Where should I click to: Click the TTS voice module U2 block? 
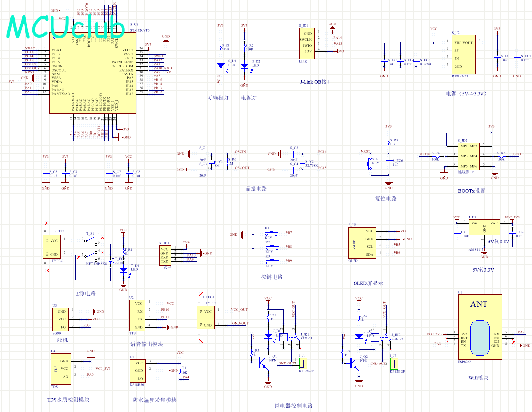137,315
